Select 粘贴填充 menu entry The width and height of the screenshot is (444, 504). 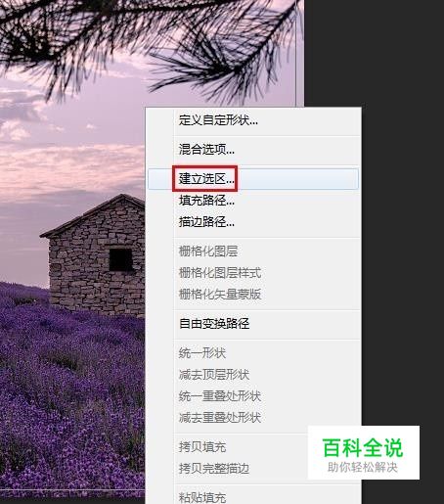253,497
